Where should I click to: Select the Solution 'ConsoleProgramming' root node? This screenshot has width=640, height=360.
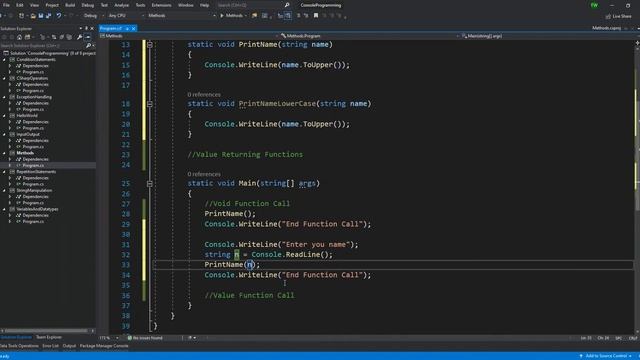(x=50, y=53)
